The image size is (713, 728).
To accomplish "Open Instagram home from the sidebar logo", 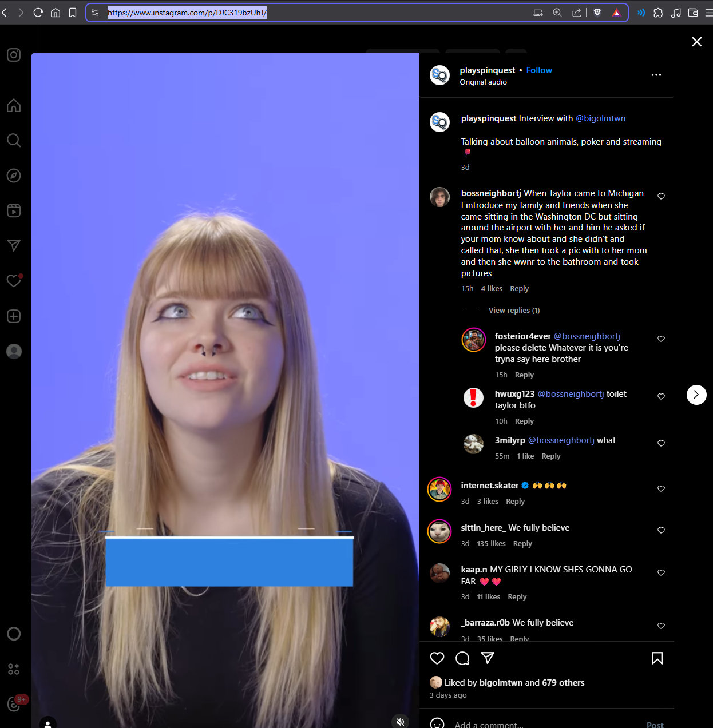I will [14, 55].
